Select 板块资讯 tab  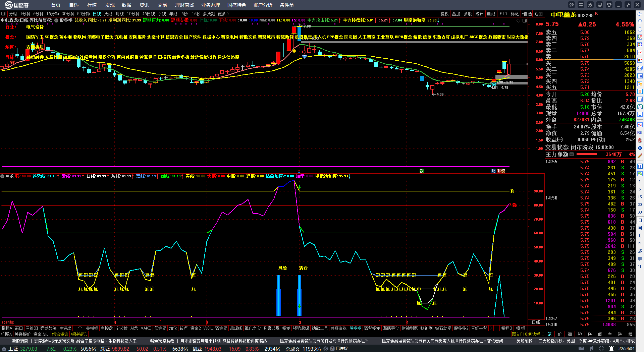[x=79, y=334]
